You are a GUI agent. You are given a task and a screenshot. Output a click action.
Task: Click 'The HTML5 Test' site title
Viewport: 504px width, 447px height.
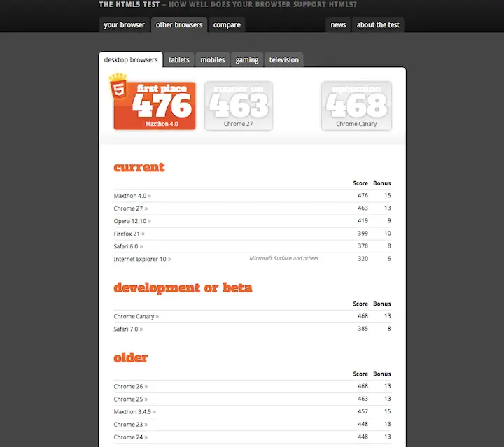(x=129, y=4)
